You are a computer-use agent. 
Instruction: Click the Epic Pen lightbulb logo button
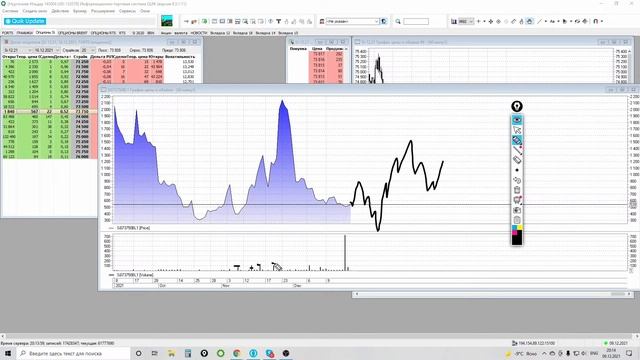pyautogui.click(x=517, y=107)
